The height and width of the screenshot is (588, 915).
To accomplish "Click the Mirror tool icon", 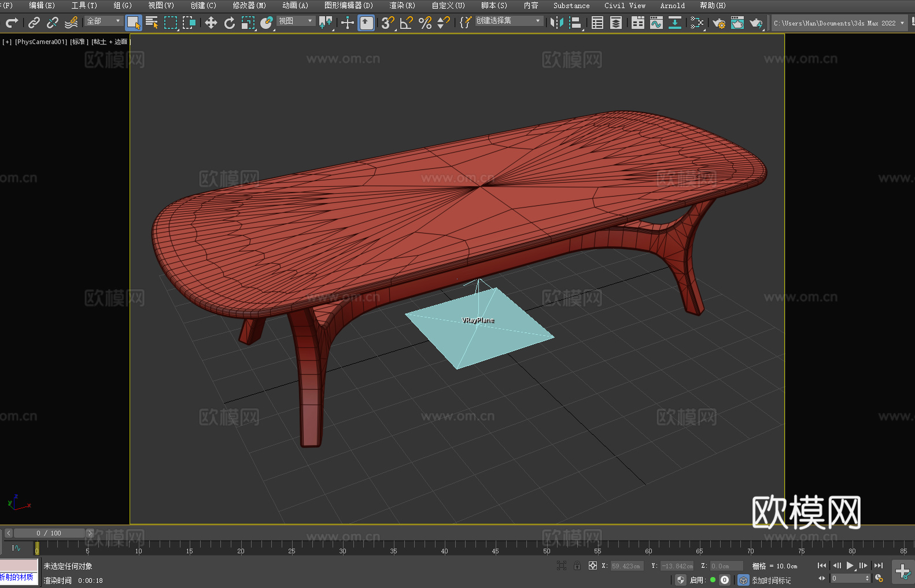I will (557, 23).
